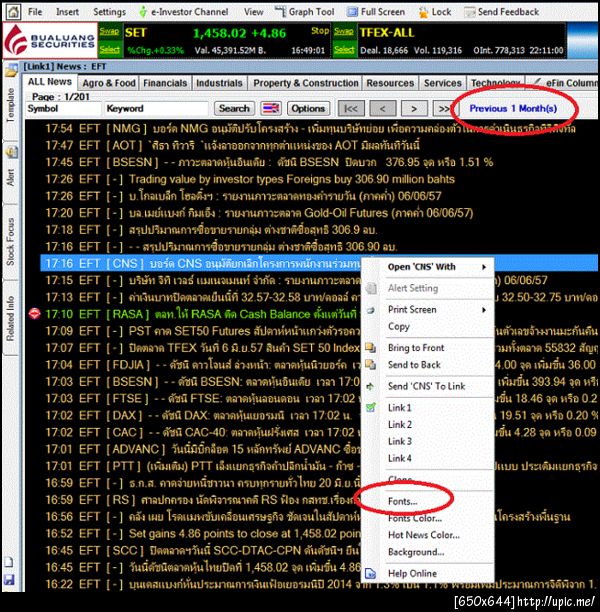Open the e-Investor Channel icon menu
The height and width of the screenshot is (612, 600).
pyautogui.click(x=143, y=12)
